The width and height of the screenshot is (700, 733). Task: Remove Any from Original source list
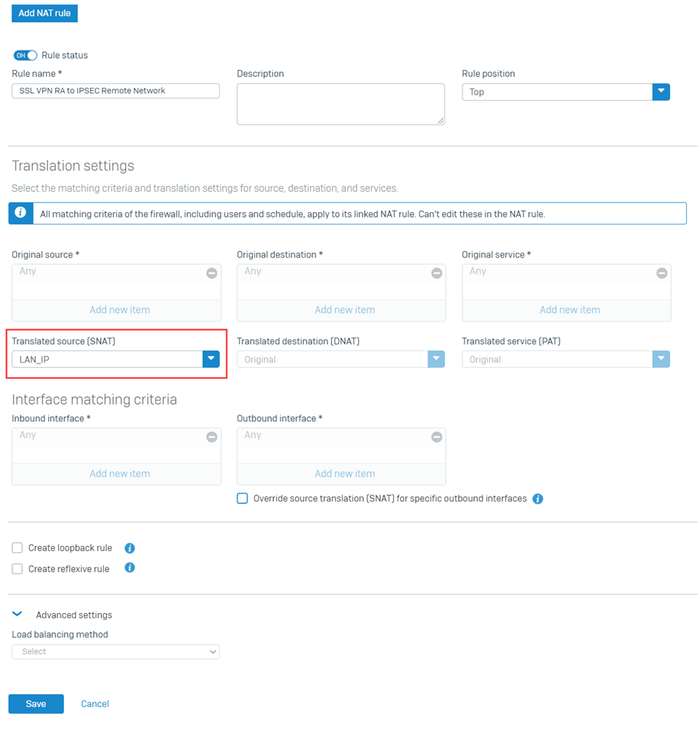[x=211, y=273]
